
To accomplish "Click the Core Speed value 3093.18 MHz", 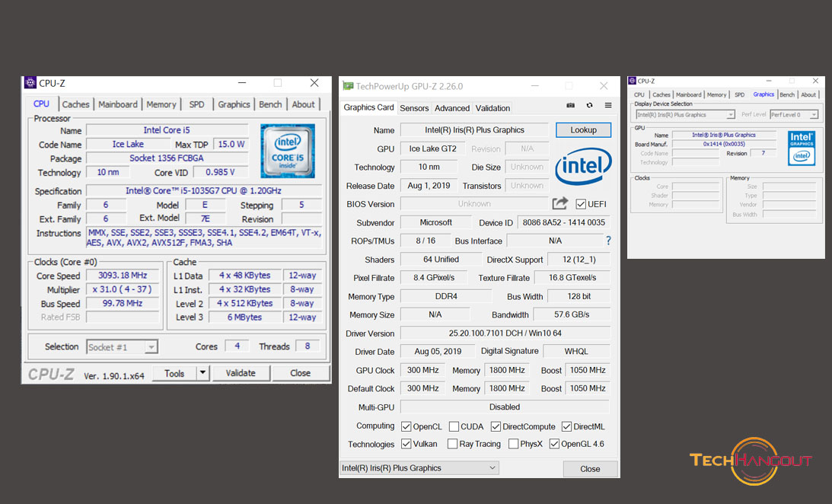I will (x=123, y=276).
